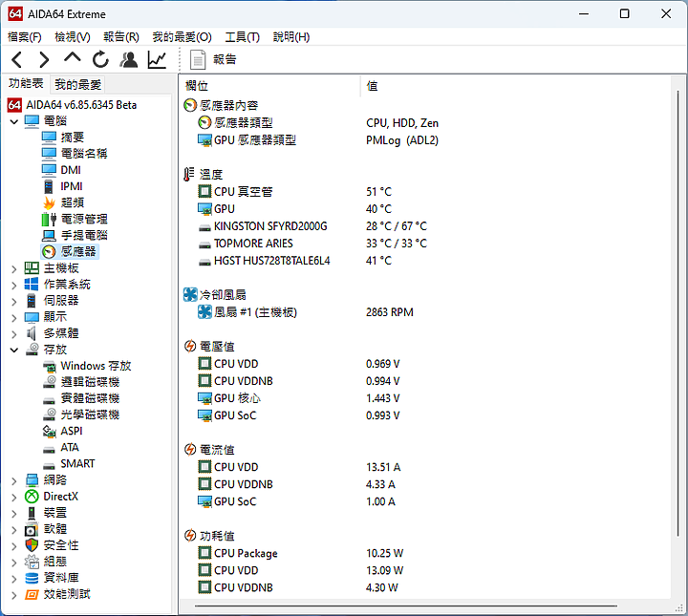Open the 說明(H) menu
Screen dimensions: 688x616
click(291, 37)
